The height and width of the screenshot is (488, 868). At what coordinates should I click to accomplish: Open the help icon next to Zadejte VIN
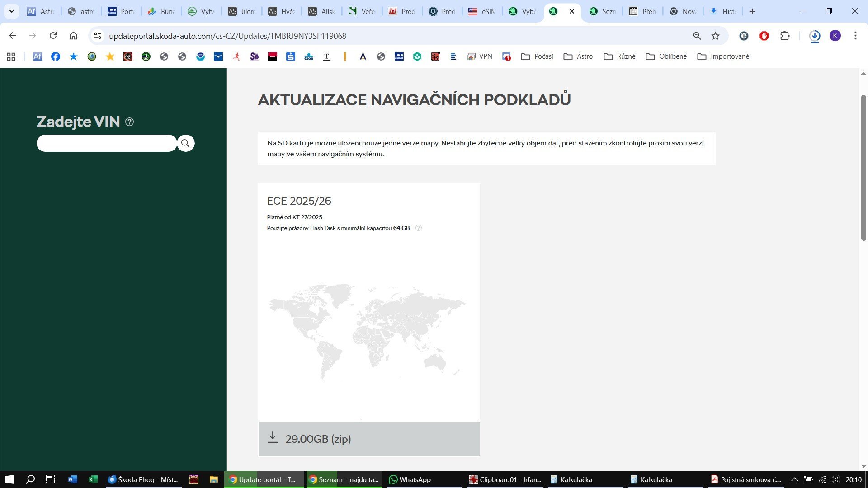pos(129,122)
